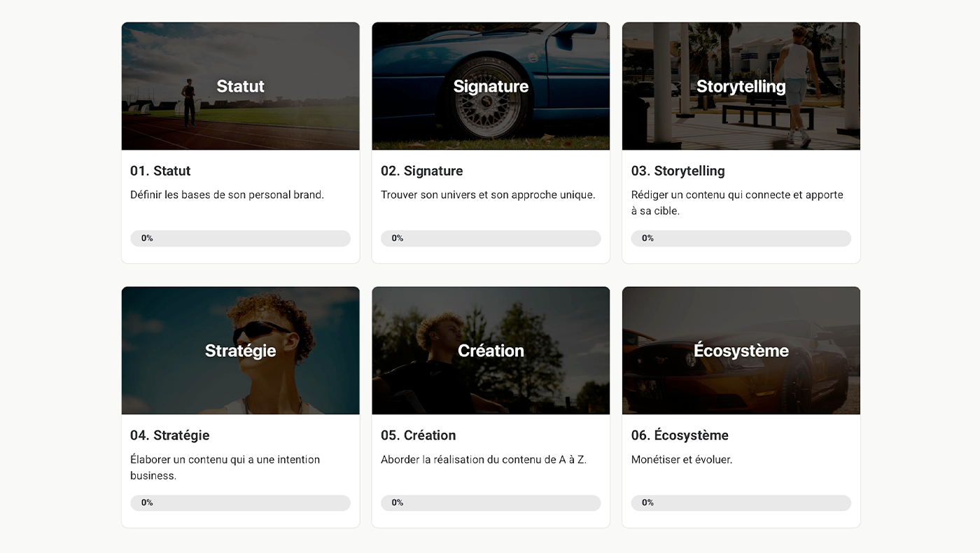Open the "01. Statut" title link
The image size is (980, 553).
click(160, 171)
